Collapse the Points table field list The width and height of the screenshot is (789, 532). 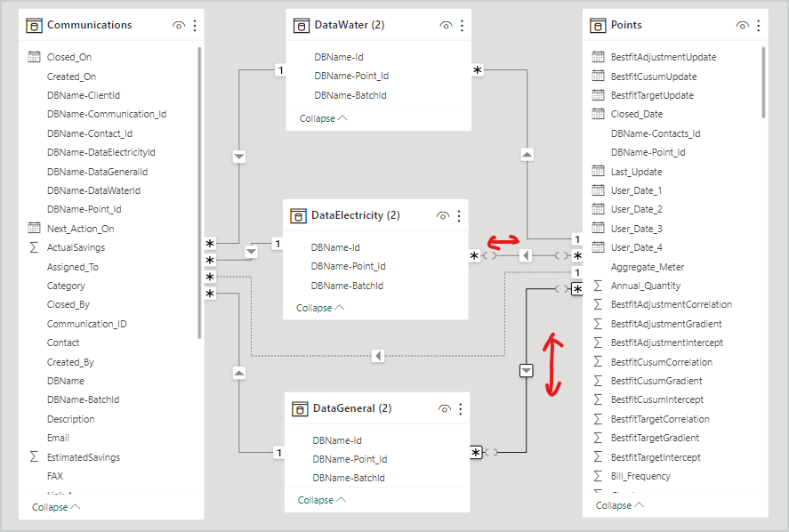620,505
